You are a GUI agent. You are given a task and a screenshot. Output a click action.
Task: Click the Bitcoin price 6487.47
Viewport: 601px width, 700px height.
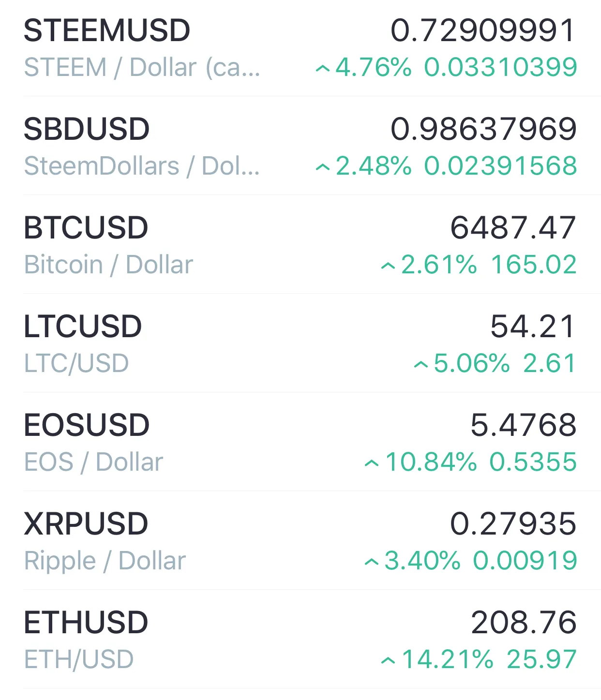pyautogui.click(x=513, y=228)
